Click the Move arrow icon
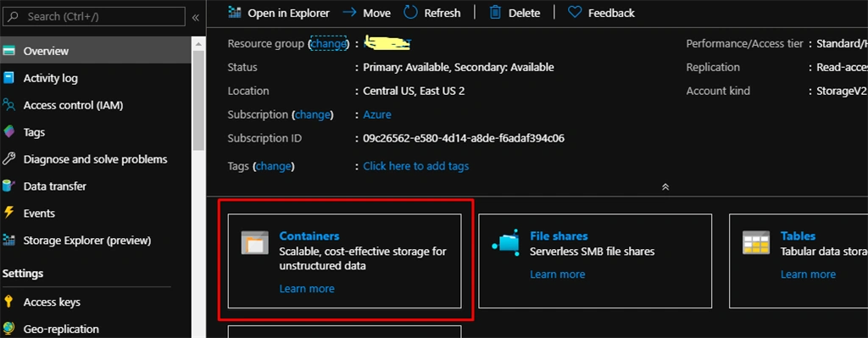Viewport: 868px width, 338px height. [x=349, y=12]
